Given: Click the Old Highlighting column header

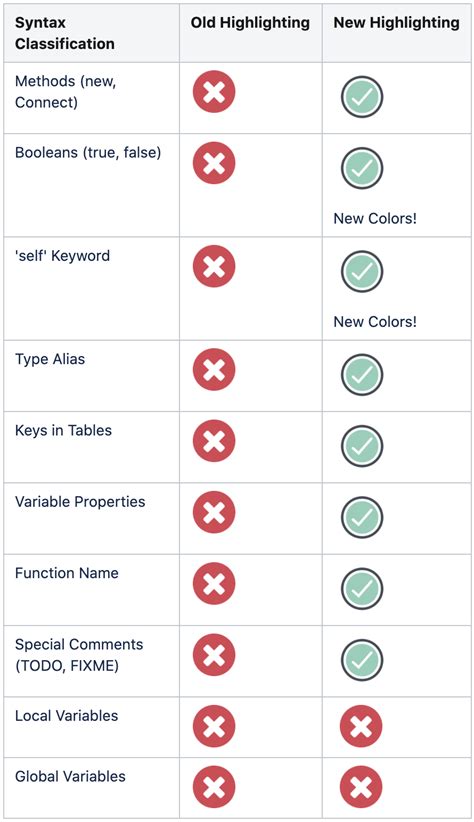Looking at the screenshot, I should coord(250,23).
